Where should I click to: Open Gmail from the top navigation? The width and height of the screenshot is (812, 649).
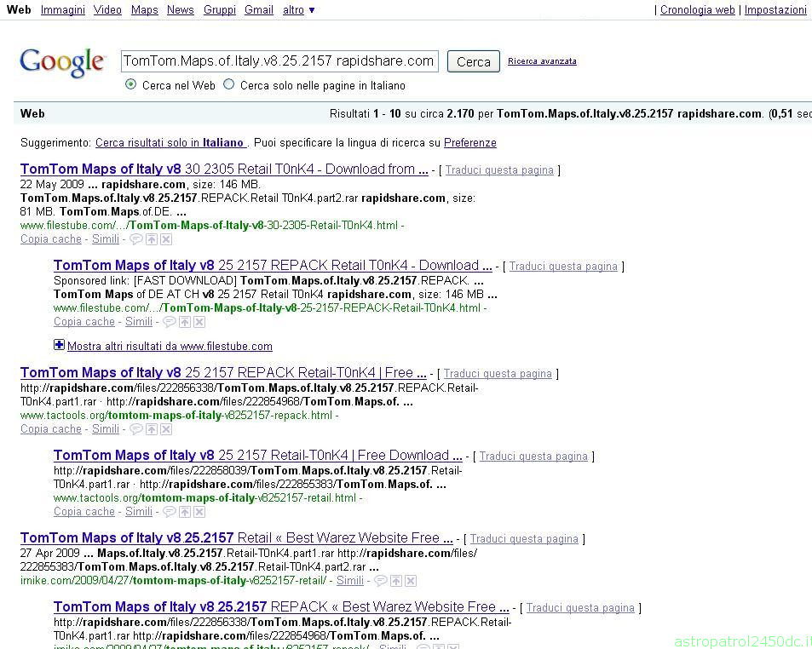(259, 10)
